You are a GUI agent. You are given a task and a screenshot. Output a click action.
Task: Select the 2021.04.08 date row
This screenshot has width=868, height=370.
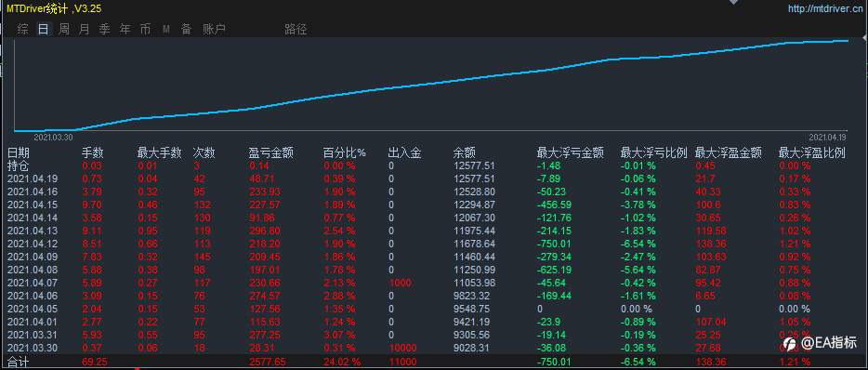pos(33,270)
